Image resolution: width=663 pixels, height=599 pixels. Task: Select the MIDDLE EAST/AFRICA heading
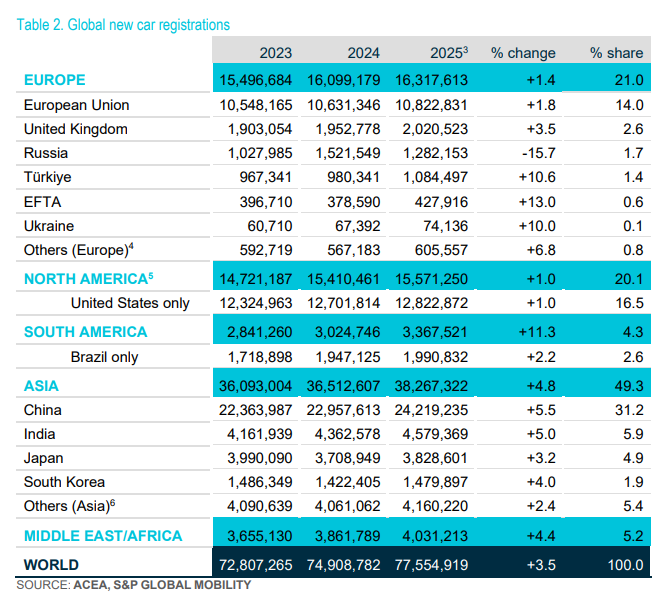click(103, 536)
